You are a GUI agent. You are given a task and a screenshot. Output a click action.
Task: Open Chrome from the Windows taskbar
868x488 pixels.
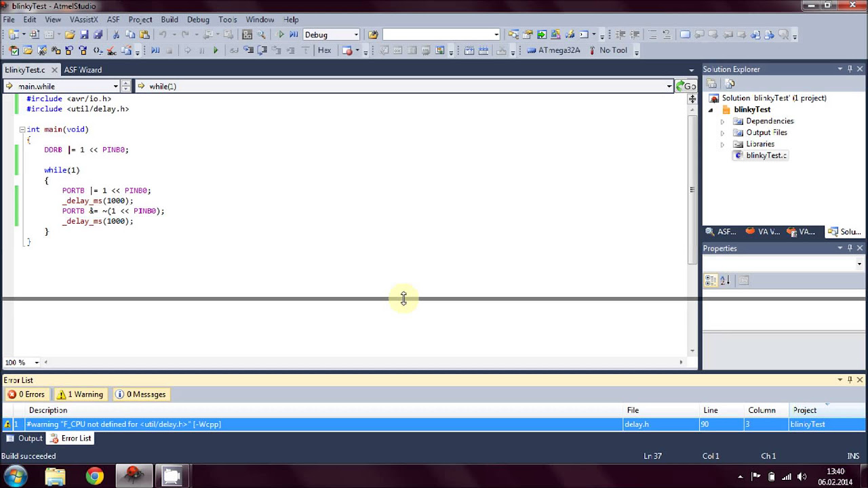94,476
